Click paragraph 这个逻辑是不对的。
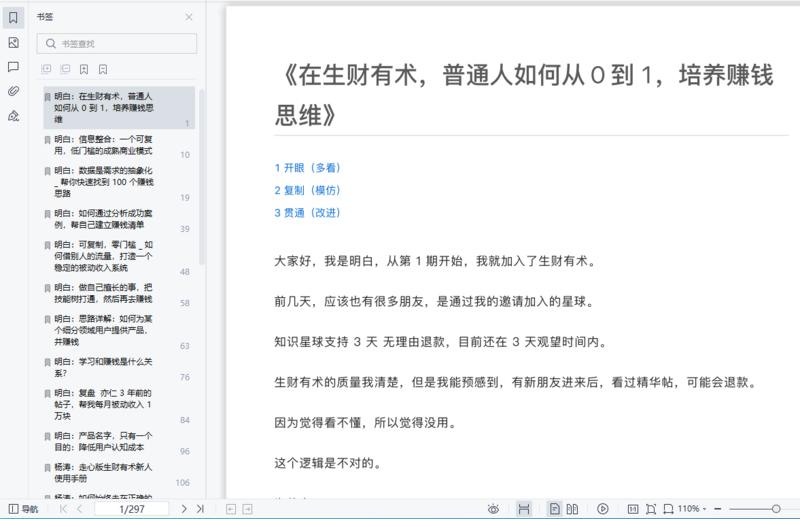 328,463
